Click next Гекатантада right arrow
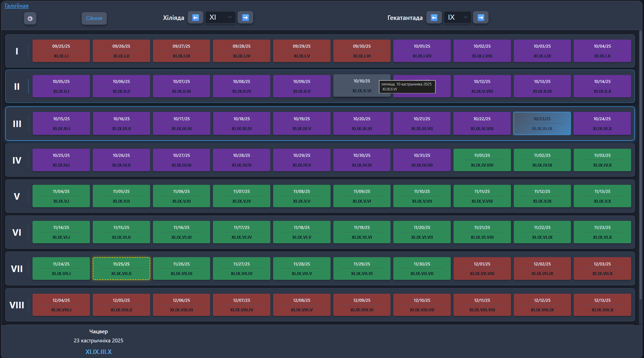The image size is (644, 358). pyautogui.click(x=480, y=17)
